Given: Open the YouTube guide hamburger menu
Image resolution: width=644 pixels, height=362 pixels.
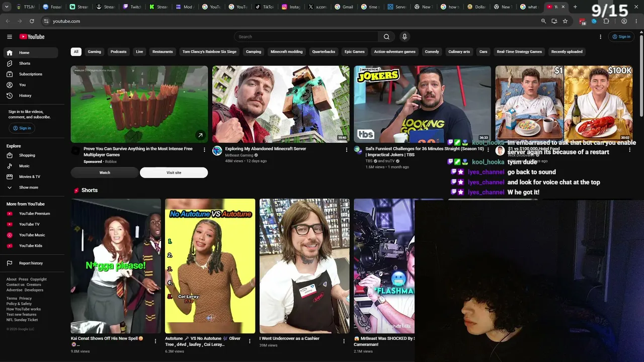Looking at the screenshot, I should [x=10, y=37].
